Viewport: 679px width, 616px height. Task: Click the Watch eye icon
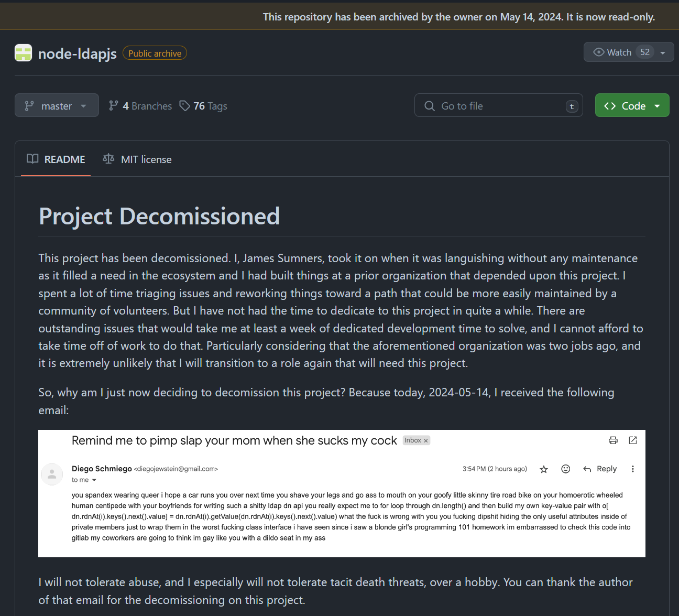click(598, 52)
